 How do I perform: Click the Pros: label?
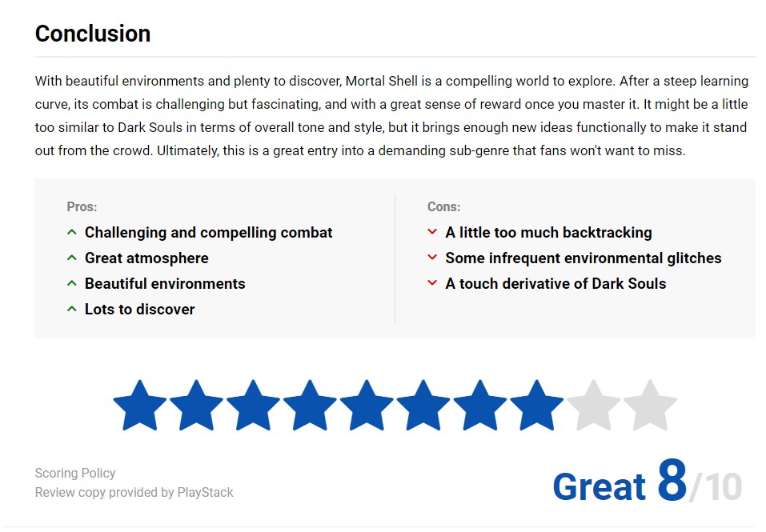tap(82, 206)
